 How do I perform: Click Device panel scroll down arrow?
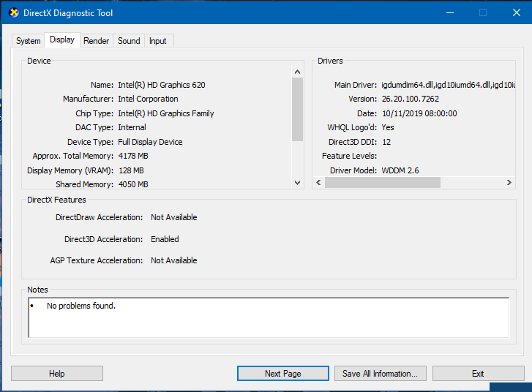click(x=298, y=183)
